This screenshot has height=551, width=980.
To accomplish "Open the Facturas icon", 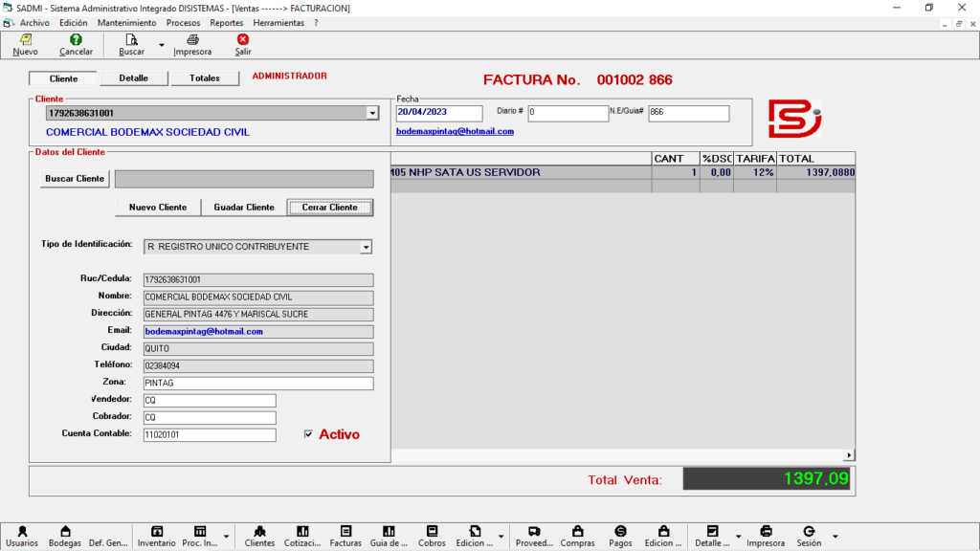I will (345, 531).
